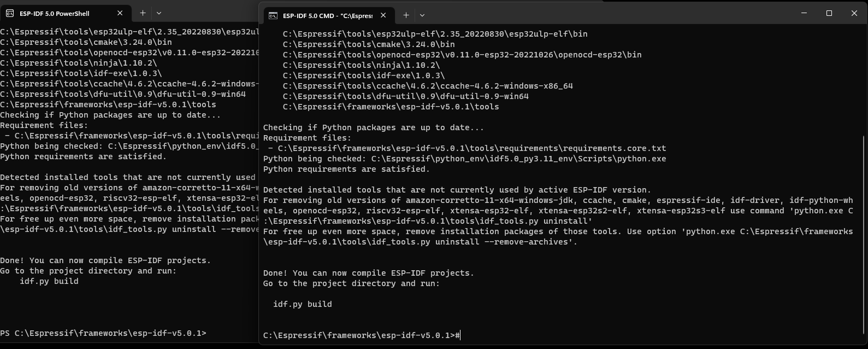
Task: Open a new tab in CMD window
Action: tap(406, 15)
